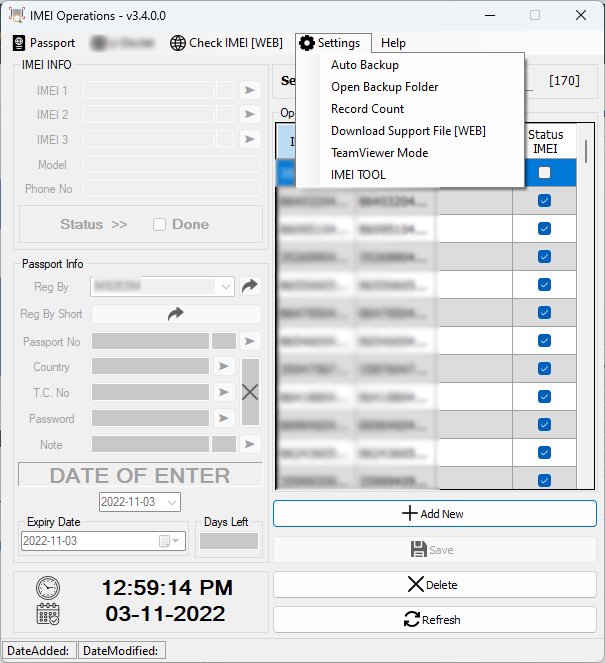Viewport: 605px width, 663px height.
Task: Click the Note arrow button
Action: [250, 444]
